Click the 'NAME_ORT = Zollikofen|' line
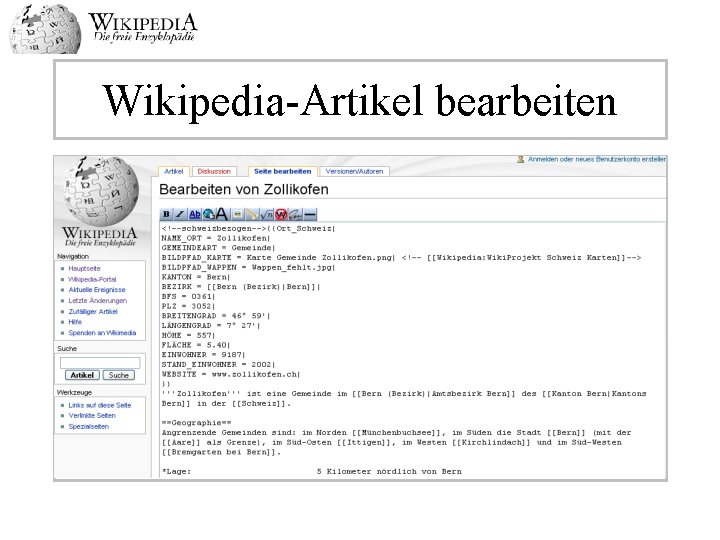Viewport: 720px width, 540px height. pyautogui.click(x=215, y=238)
